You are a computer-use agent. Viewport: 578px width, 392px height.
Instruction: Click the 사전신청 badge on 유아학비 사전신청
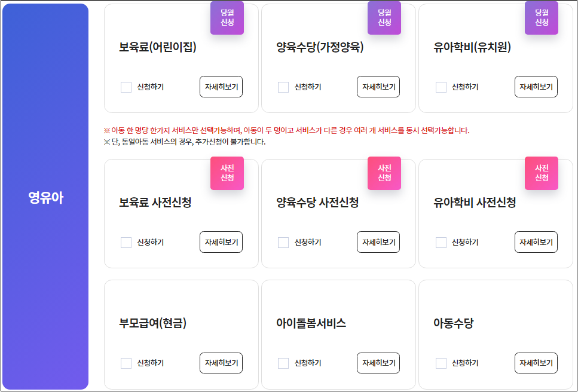pyautogui.click(x=541, y=173)
